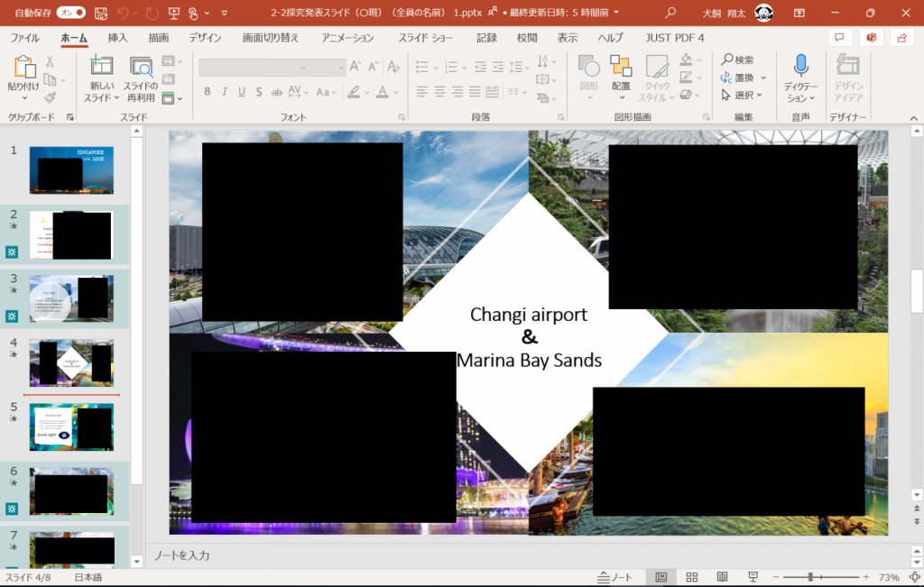Viewport: 924px width, 587px height.
Task: Select slide 5 thumbnail
Action: pyautogui.click(x=71, y=427)
